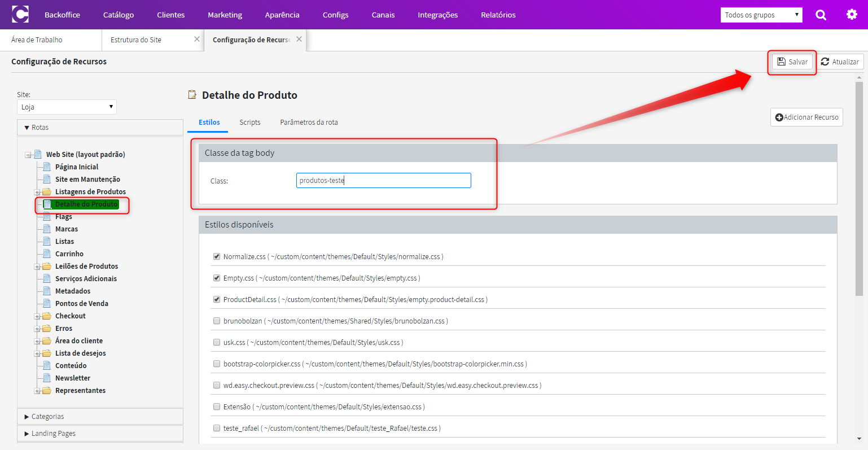868x450 pixels.
Task: Open the Configs menu
Action: click(x=335, y=15)
